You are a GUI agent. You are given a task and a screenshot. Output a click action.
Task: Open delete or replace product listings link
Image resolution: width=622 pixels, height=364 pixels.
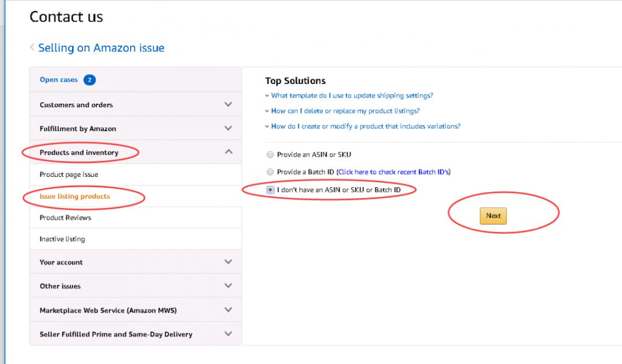click(x=345, y=111)
